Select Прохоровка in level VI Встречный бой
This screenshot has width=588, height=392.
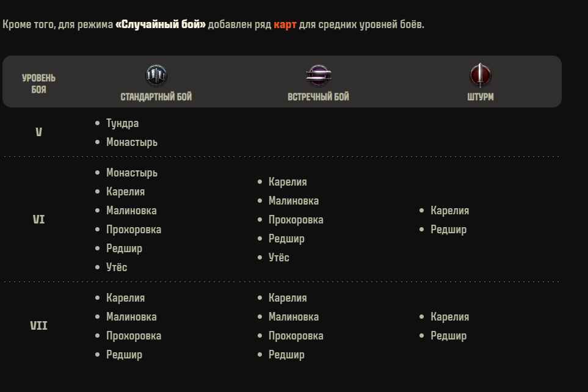pyautogui.click(x=296, y=220)
